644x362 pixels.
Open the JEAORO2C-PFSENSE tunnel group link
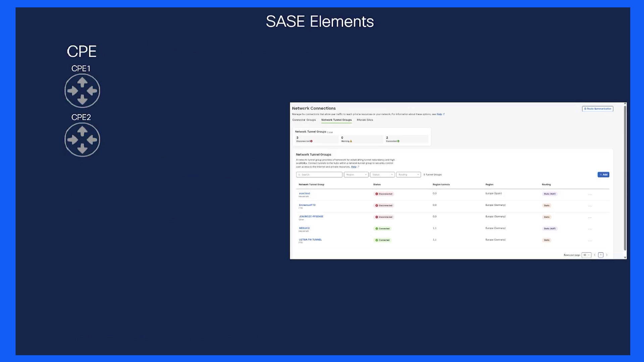pos(311,217)
